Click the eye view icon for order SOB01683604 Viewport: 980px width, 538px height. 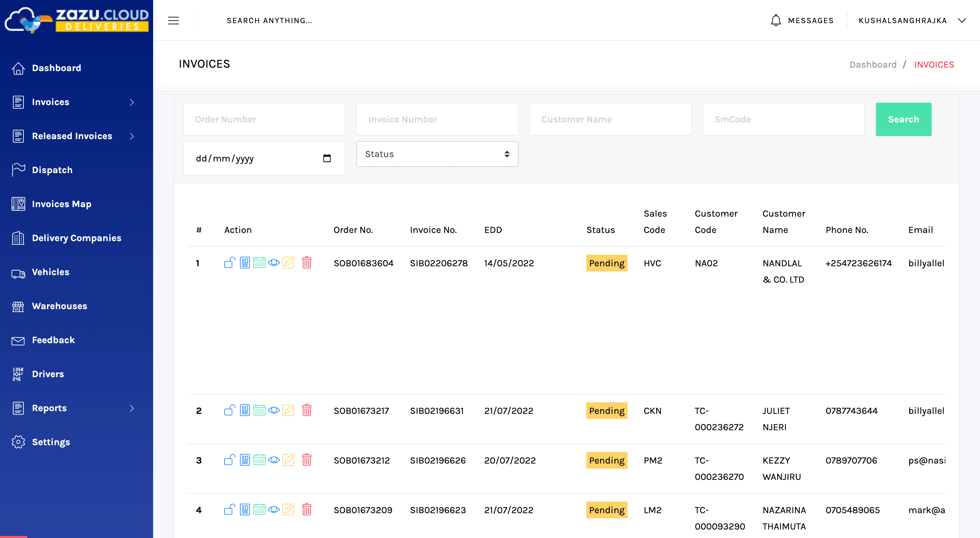[x=274, y=263]
